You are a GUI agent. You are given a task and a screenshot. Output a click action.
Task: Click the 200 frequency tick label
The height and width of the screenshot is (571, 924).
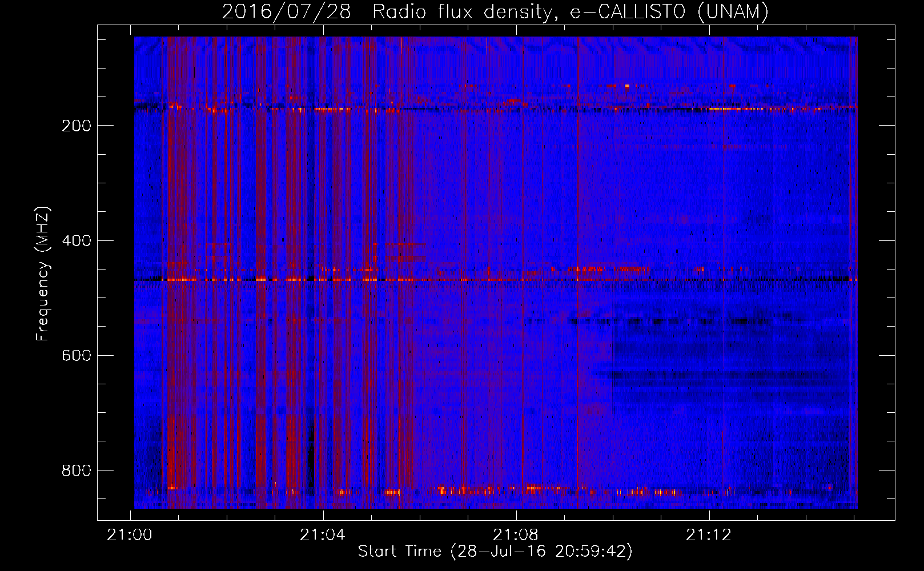click(x=76, y=126)
